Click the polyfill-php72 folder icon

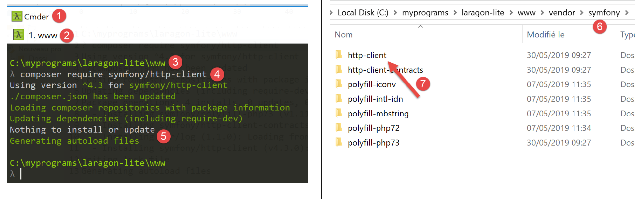click(x=339, y=128)
